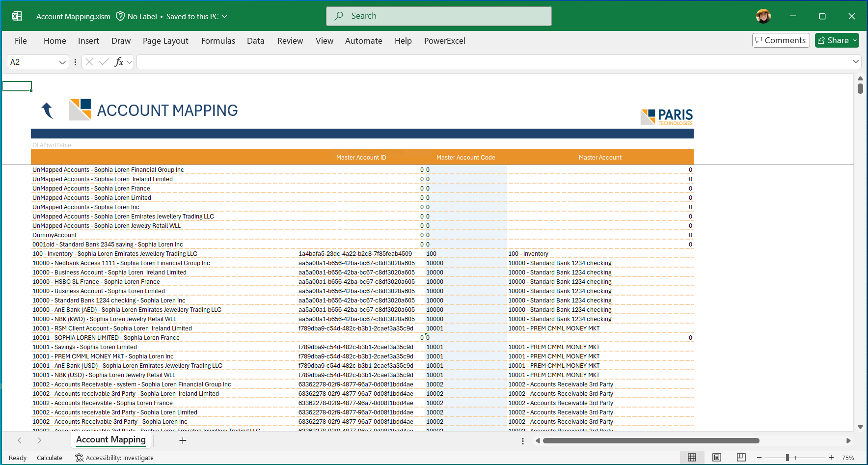The width and height of the screenshot is (868, 465).
Task: Open the Formulas ribbon tab
Action: tap(218, 41)
